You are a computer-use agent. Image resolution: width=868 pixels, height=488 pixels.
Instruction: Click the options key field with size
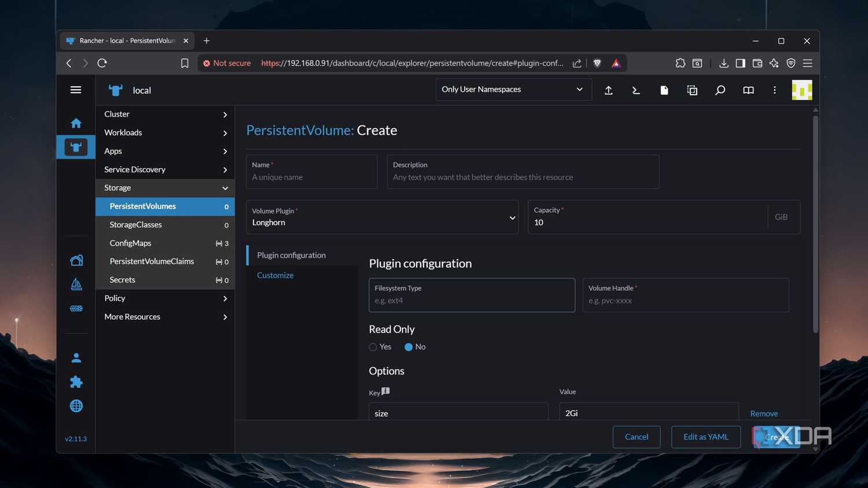pos(458,412)
